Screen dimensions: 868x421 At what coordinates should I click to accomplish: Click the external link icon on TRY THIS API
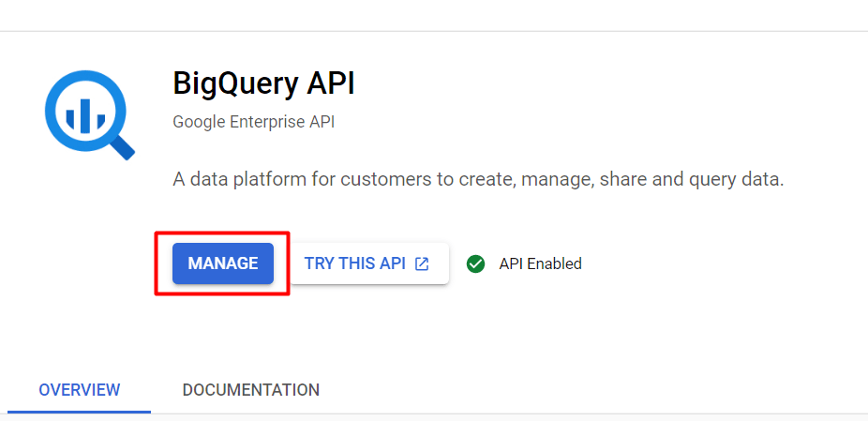422,263
